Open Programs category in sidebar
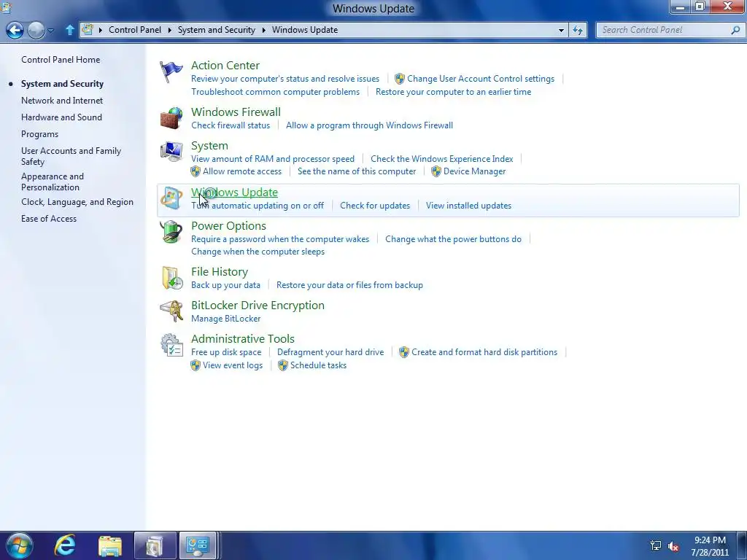This screenshot has height=560, width=747. (39, 134)
